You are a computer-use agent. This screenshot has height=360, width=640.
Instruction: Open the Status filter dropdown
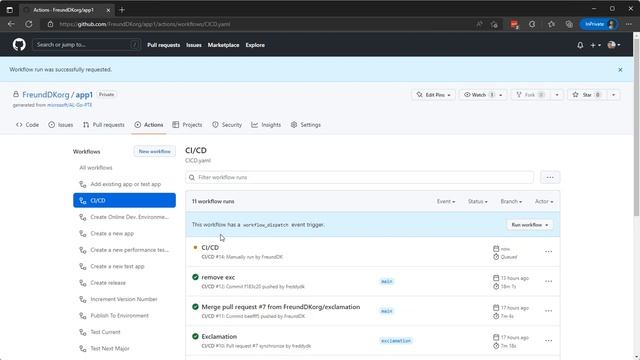coord(478,202)
